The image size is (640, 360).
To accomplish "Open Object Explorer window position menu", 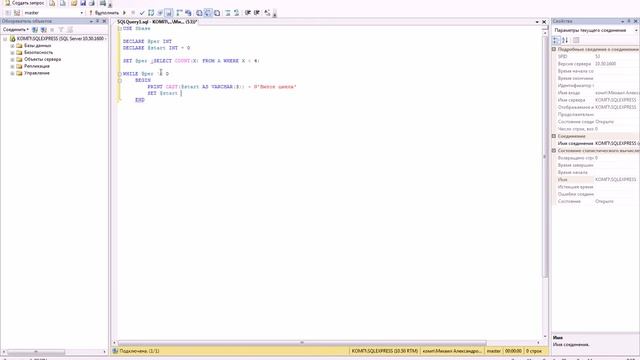I will click(91, 21).
